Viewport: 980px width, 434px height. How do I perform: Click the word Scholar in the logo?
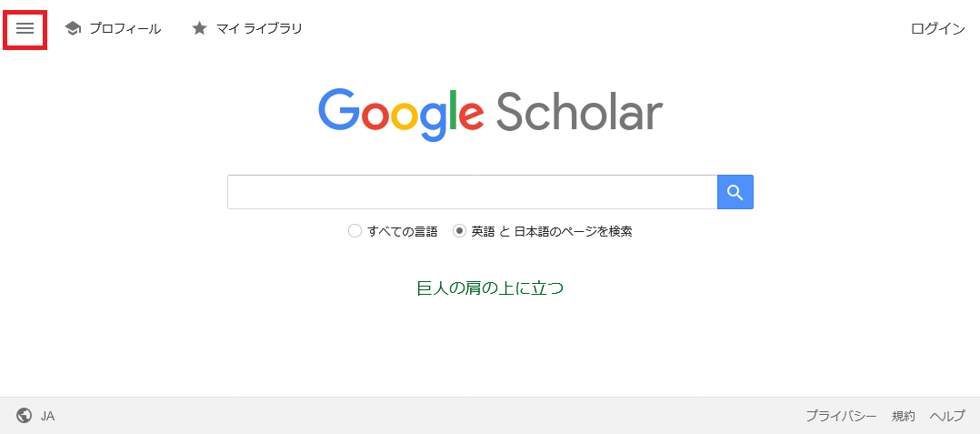click(x=579, y=113)
